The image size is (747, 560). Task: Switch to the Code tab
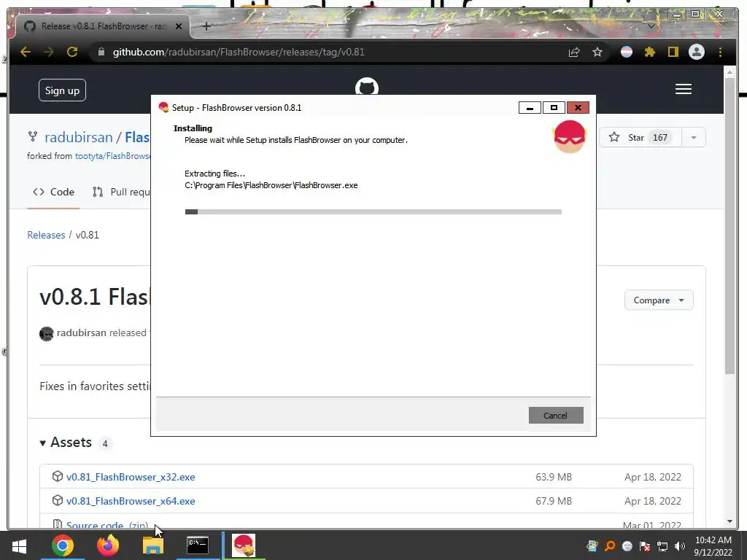pos(53,192)
